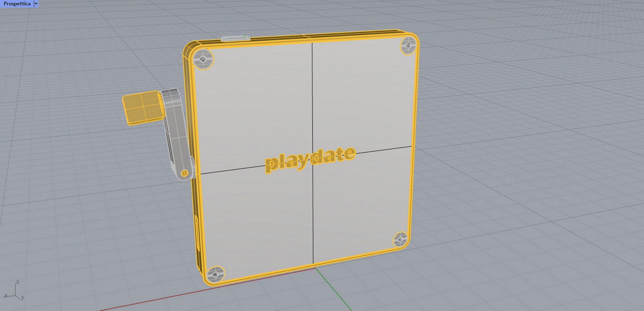
Task: Select the small button on top edge
Action: [x=235, y=38]
